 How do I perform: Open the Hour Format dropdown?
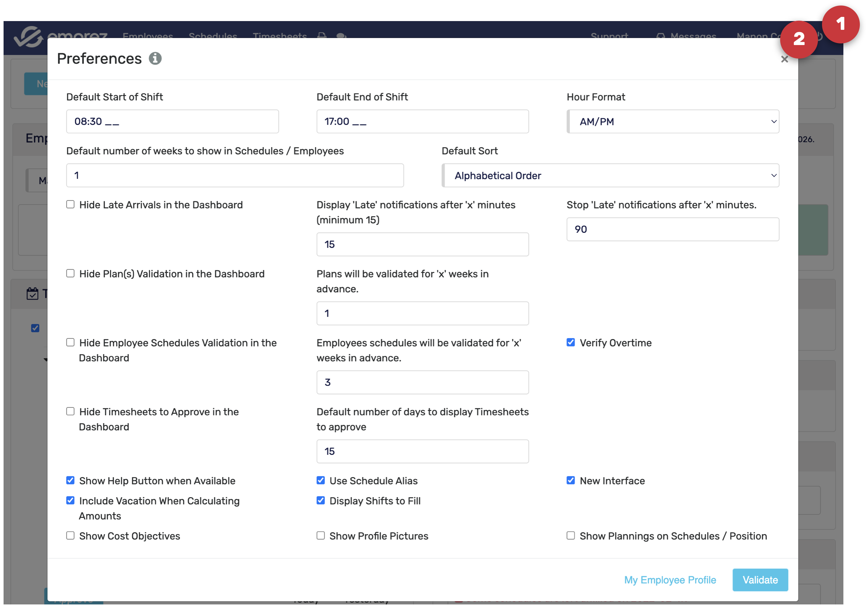point(673,122)
